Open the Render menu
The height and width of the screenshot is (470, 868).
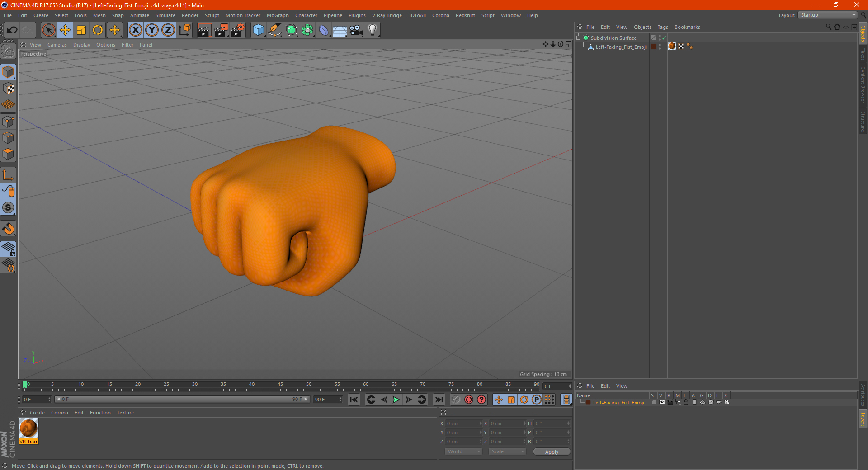pos(190,15)
